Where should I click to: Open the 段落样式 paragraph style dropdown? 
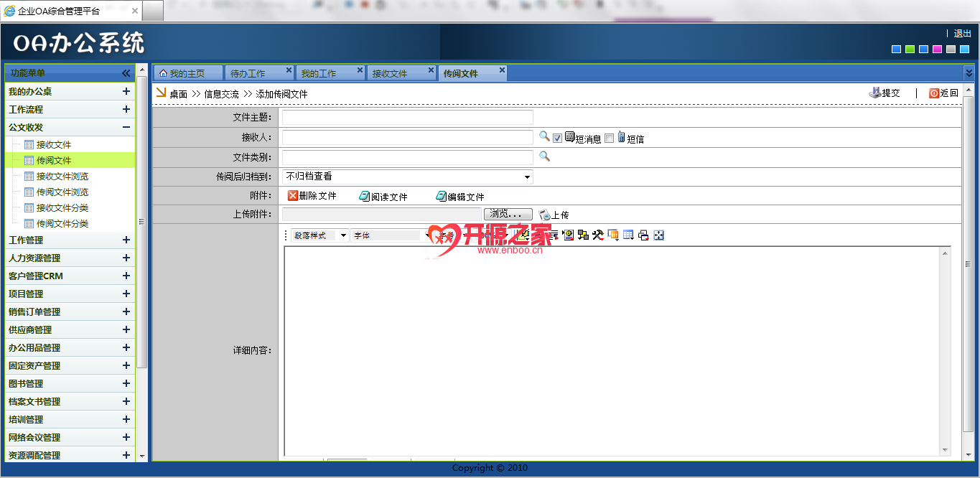point(343,235)
